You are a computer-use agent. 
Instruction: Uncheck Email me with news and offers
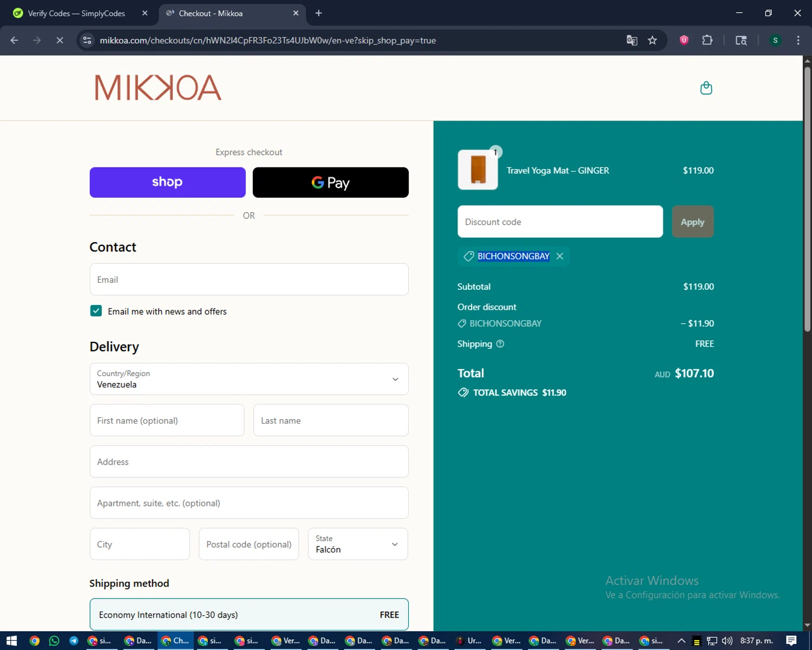[96, 311]
